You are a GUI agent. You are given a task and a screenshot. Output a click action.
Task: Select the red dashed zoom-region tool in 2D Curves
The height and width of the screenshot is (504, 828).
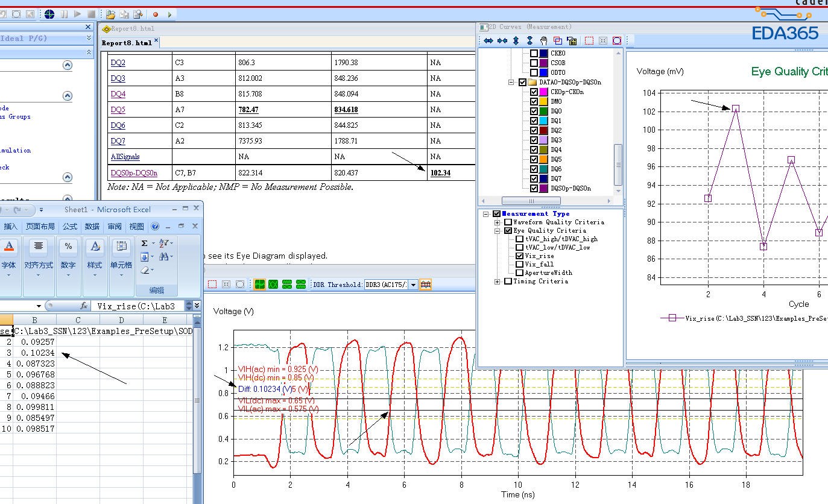pyautogui.click(x=589, y=40)
